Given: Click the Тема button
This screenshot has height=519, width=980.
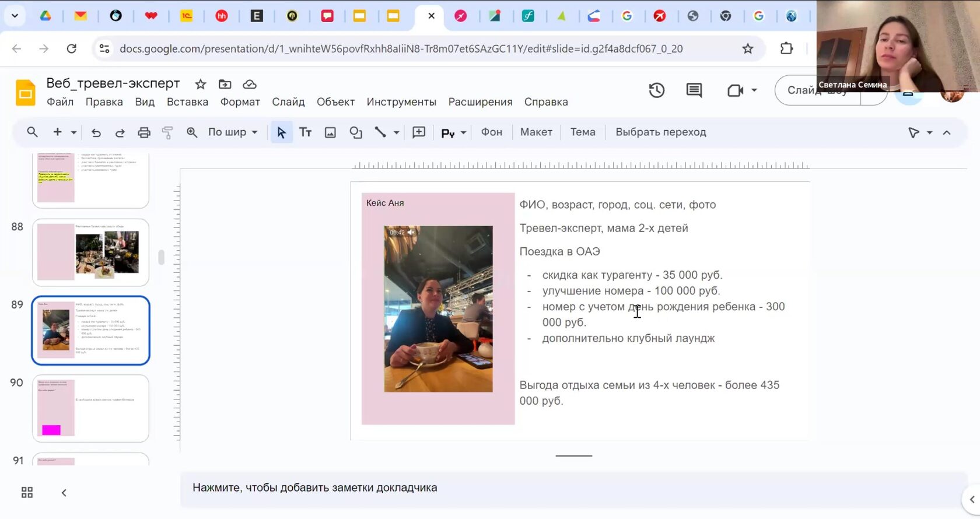Looking at the screenshot, I should click(583, 132).
